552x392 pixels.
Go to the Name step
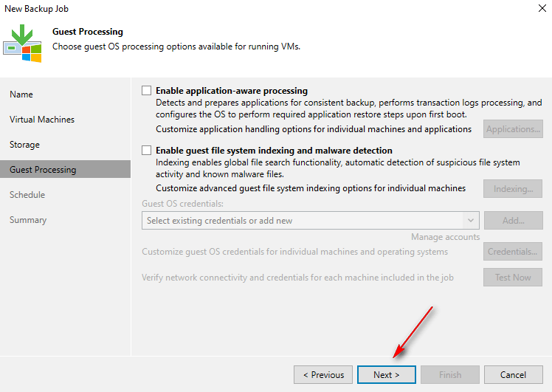click(21, 94)
